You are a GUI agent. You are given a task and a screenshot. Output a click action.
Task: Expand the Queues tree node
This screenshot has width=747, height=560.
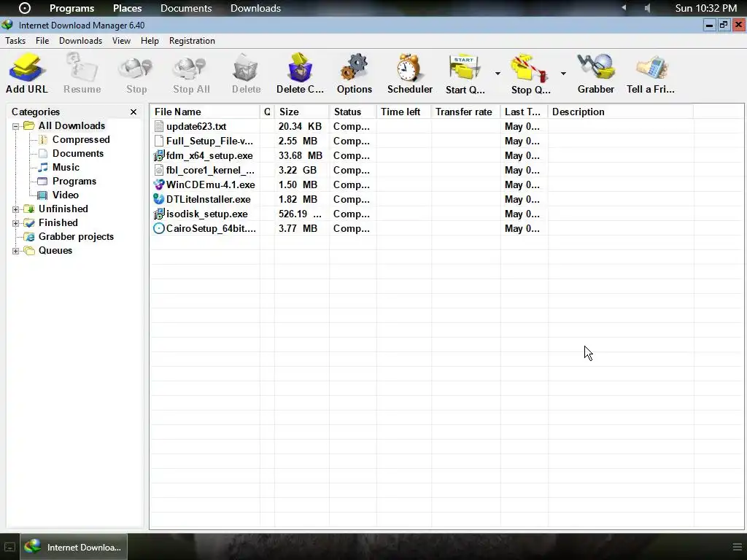(x=16, y=251)
